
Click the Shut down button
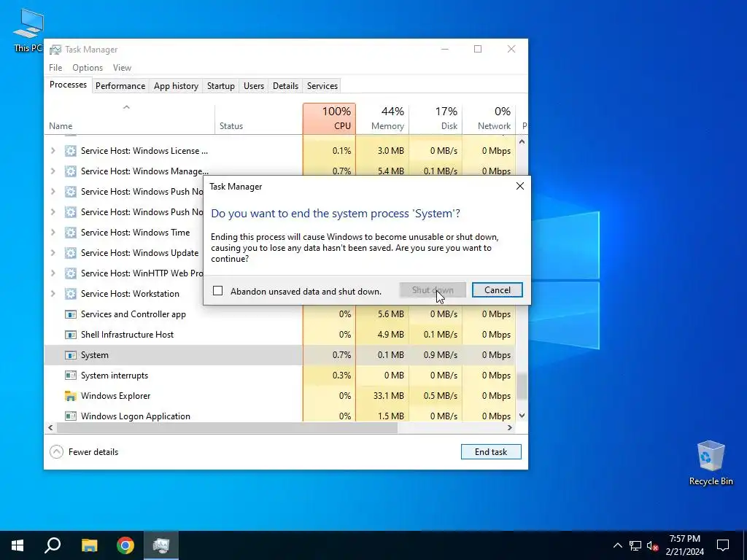point(433,290)
